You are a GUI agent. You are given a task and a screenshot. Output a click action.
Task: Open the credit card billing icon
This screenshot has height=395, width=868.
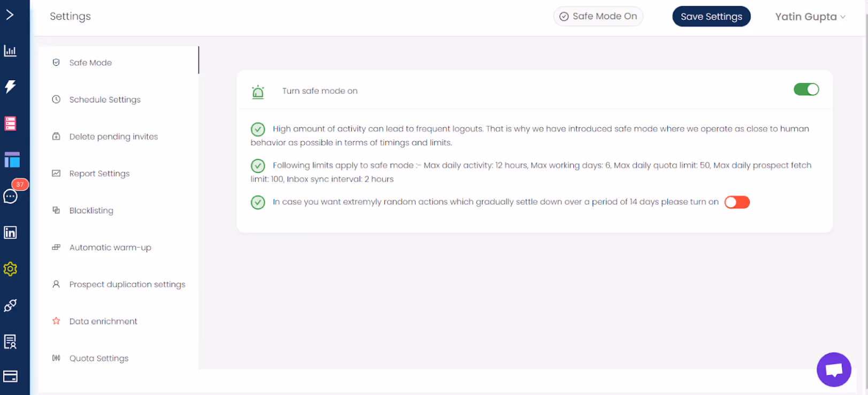(10, 376)
